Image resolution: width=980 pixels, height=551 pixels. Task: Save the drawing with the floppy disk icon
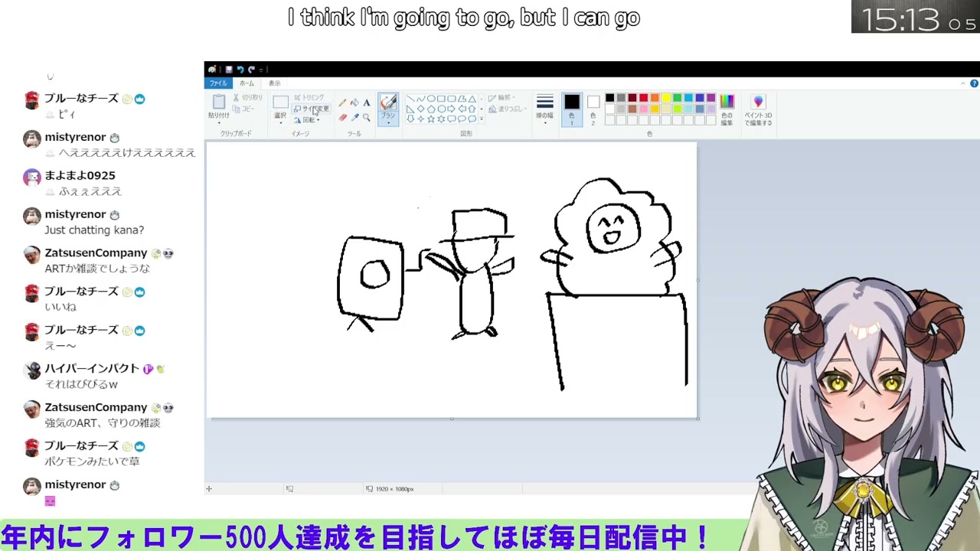229,70
